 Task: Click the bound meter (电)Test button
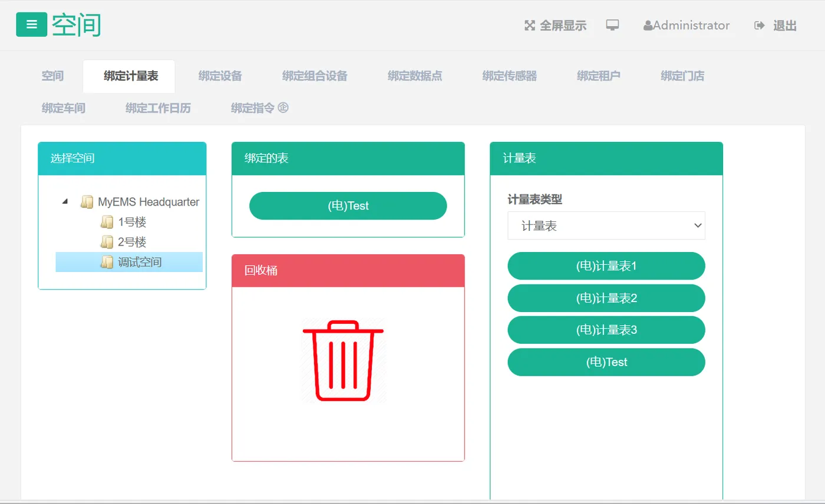click(348, 205)
